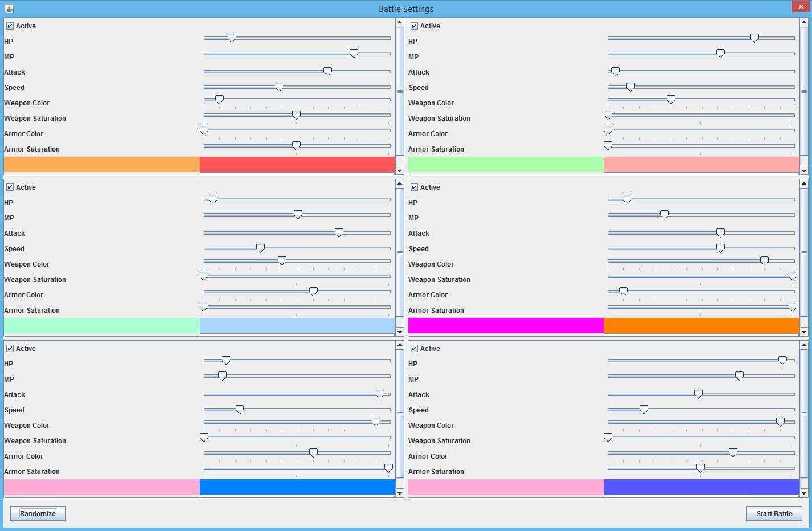Screen dimensions: 812x531
Task: Click the middle-right panel's scroll up arrow
Action: 804,184
